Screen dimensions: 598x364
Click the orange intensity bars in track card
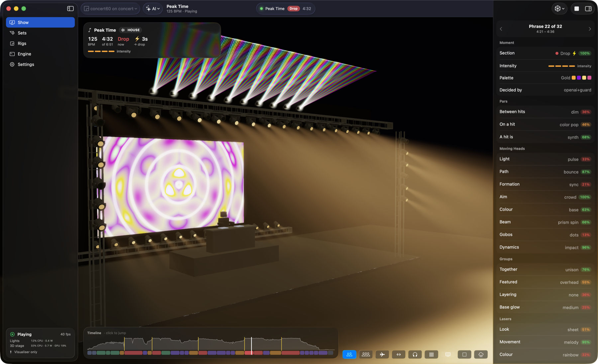(x=101, y=51)
